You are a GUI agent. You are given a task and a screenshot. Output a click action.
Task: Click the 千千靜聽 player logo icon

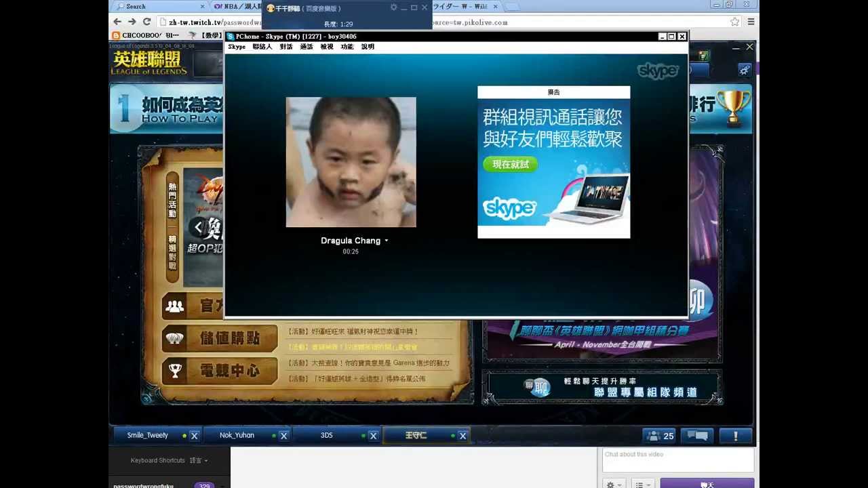click(x=271, y=8)
